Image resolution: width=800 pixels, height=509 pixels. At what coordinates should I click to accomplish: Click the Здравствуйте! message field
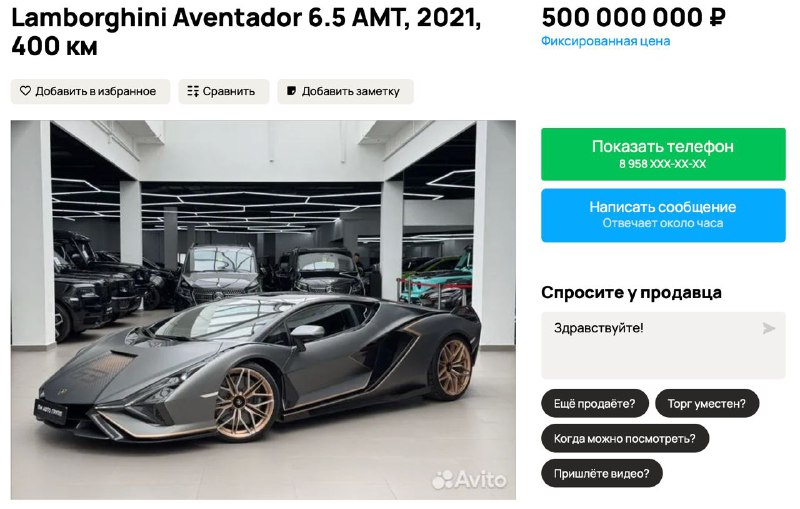pyautogui.click(x=663, y=345)
